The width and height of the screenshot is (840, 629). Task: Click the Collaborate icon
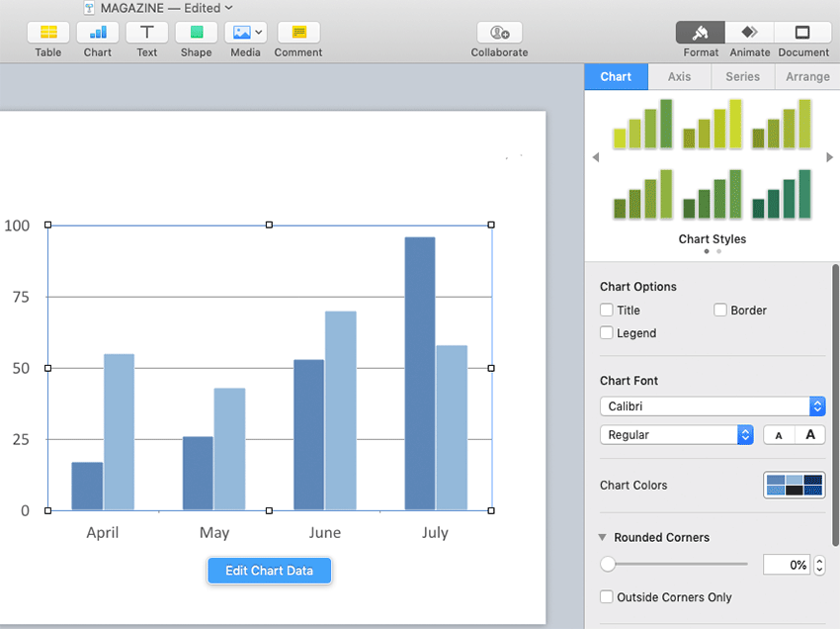[499, 33]
